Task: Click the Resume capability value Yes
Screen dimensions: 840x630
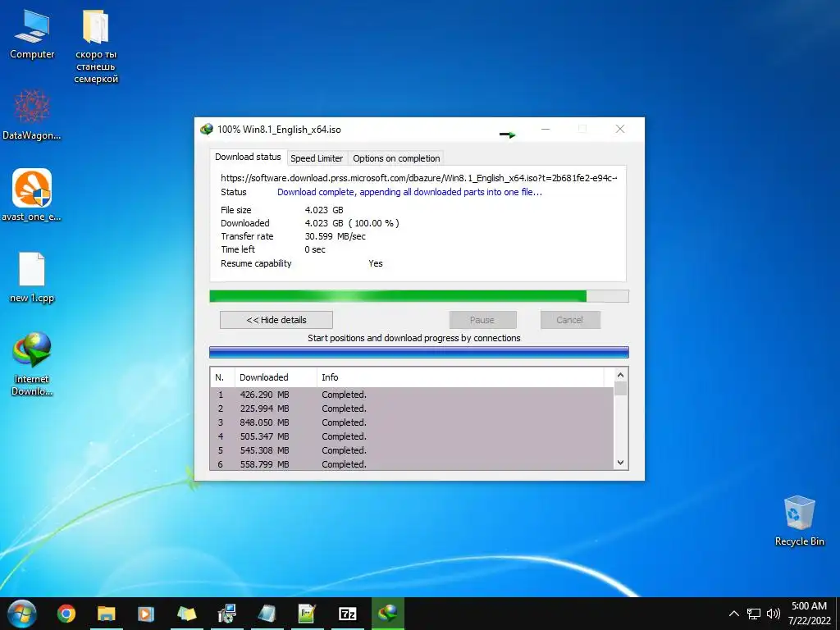Action: click(376, 263)
